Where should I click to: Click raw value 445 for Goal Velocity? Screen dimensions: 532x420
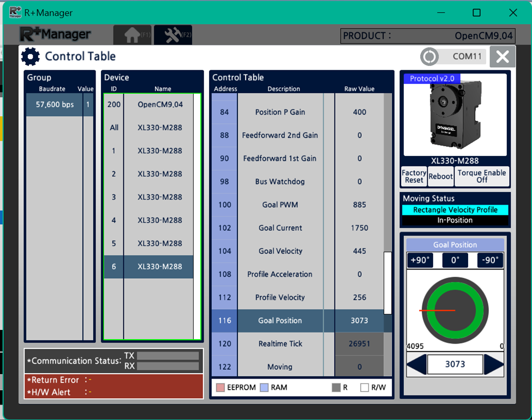(x=359, y=251)
